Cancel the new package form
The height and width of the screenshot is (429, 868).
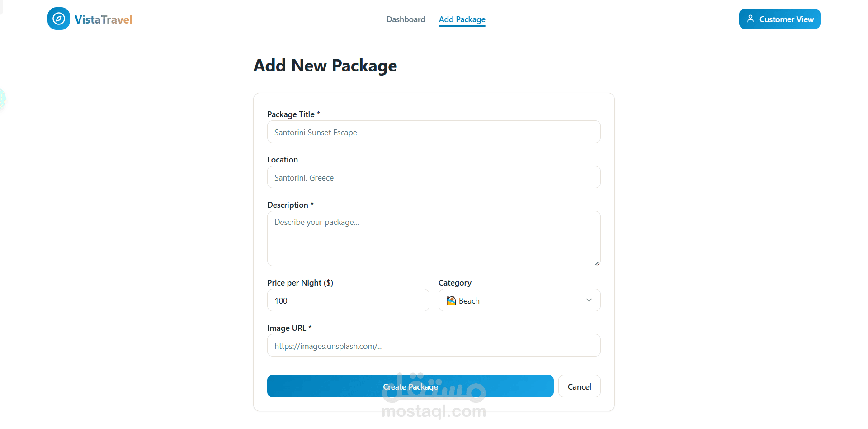[579, 386]
